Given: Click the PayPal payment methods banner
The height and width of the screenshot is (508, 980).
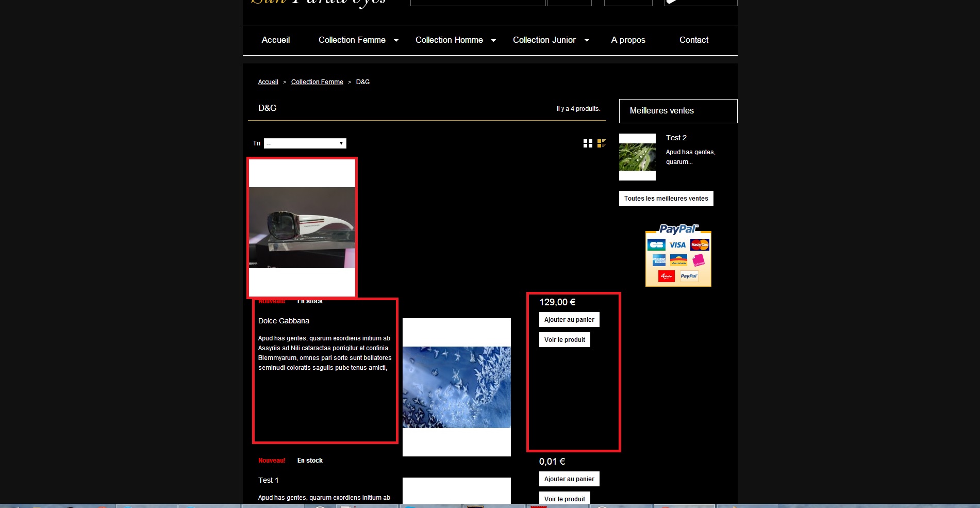Looking at the screenshot, I should 678,255.
